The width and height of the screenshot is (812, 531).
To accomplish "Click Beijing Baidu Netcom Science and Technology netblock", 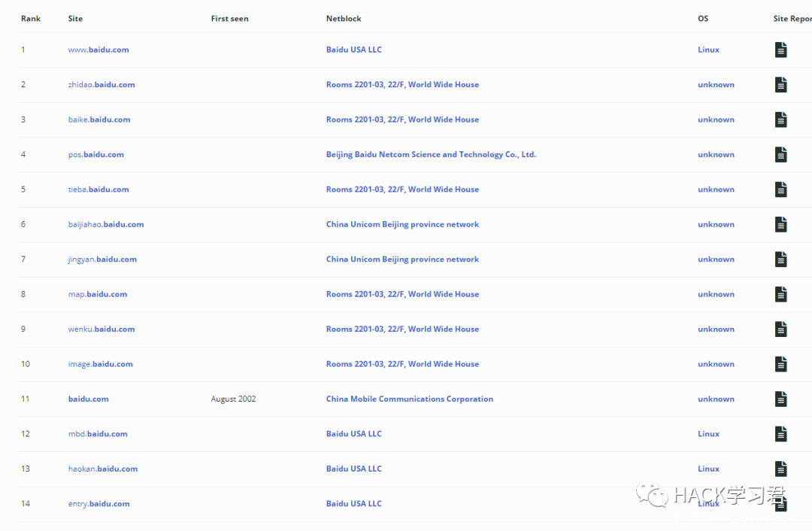I will point(431,154).
